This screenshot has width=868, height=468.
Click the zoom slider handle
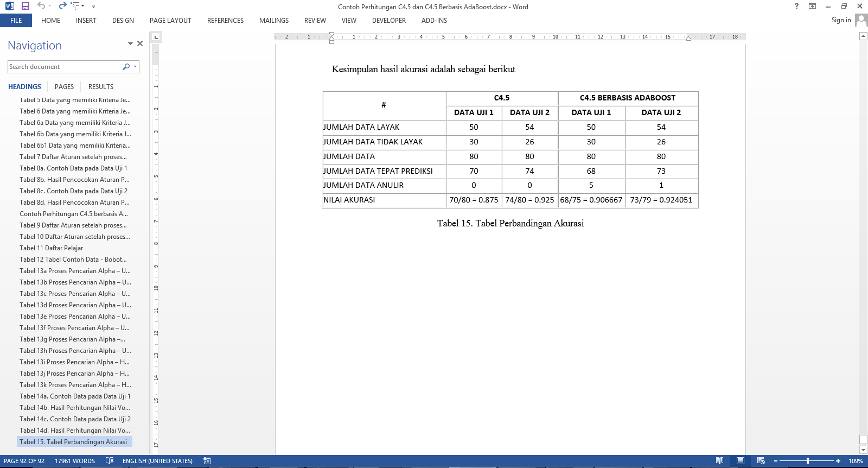point(808,461)
